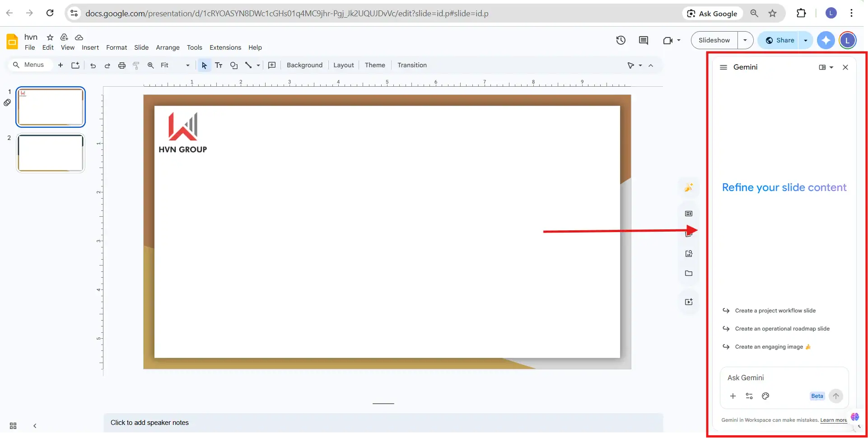This screenshot has height=438, width=868.
Task: Open version history clock icon
Action: pyautogui.click(x=621, y=40)
